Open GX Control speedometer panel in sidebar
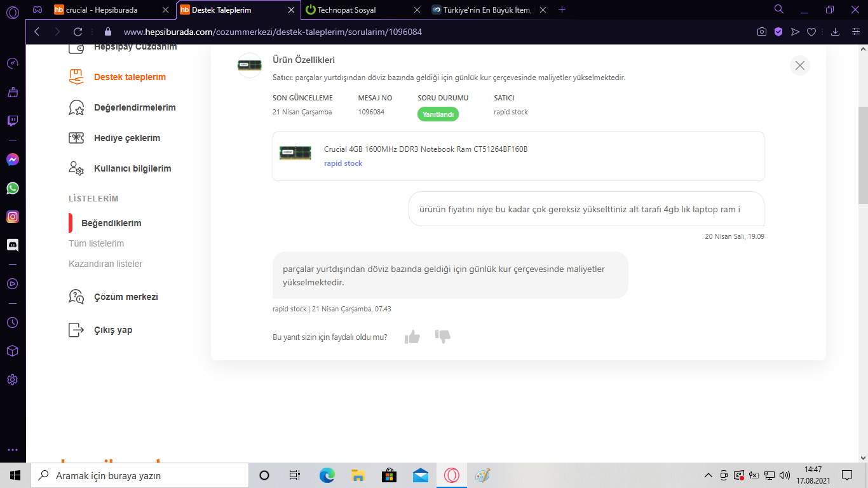The image size is (868, 488). pyautogui.click(x=13, y=64)
